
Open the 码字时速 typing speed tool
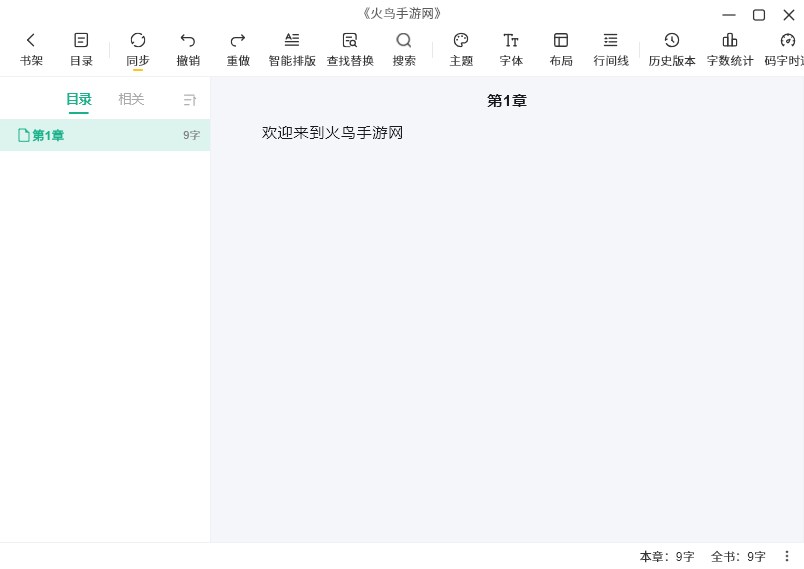pos(785,49)
